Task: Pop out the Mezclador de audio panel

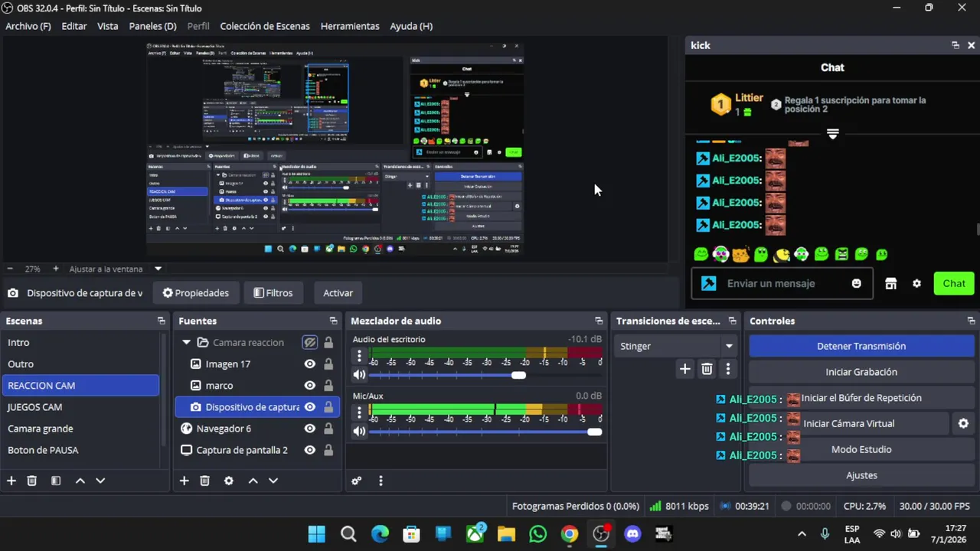Action: pyautogui.click(x=599, y=321)
